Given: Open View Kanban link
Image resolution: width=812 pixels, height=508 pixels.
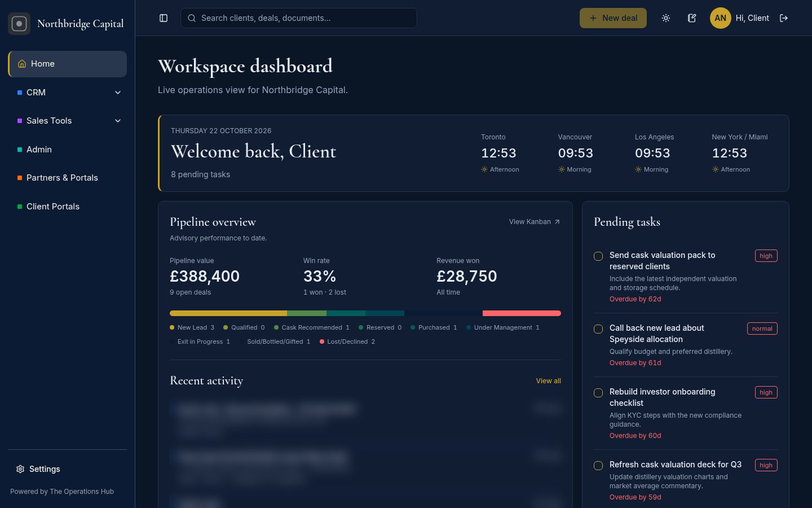Looking at the screenshot, I should click(535, 222).
